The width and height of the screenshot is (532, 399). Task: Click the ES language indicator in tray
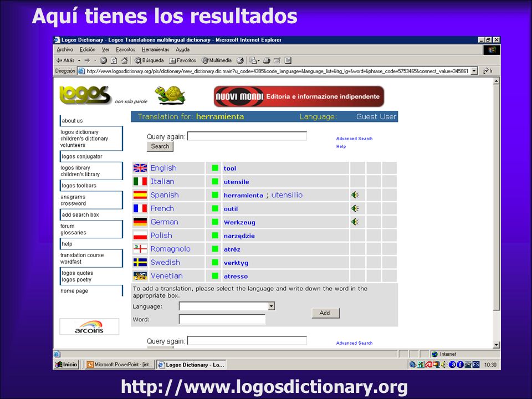coord(476,365)
